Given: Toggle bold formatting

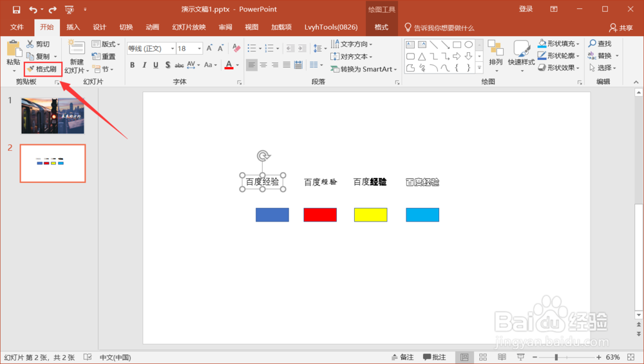Looking at the screenshot, I should tap(132, 65).
